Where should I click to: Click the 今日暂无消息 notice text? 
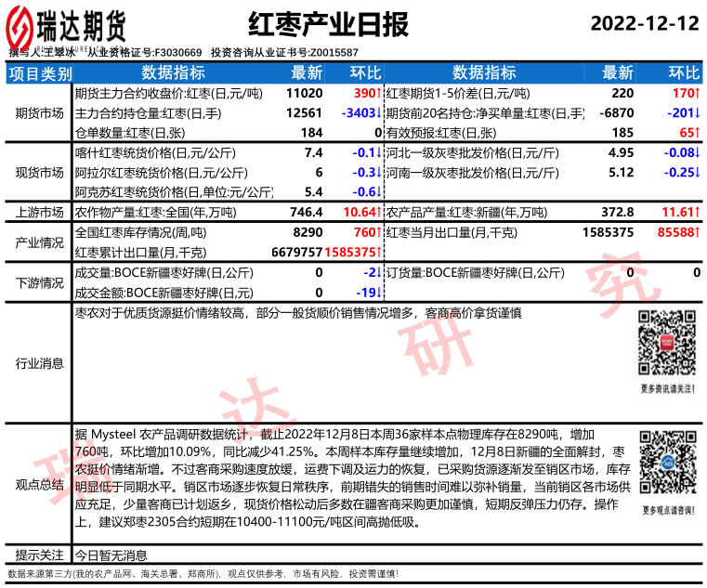coord(111,555)
